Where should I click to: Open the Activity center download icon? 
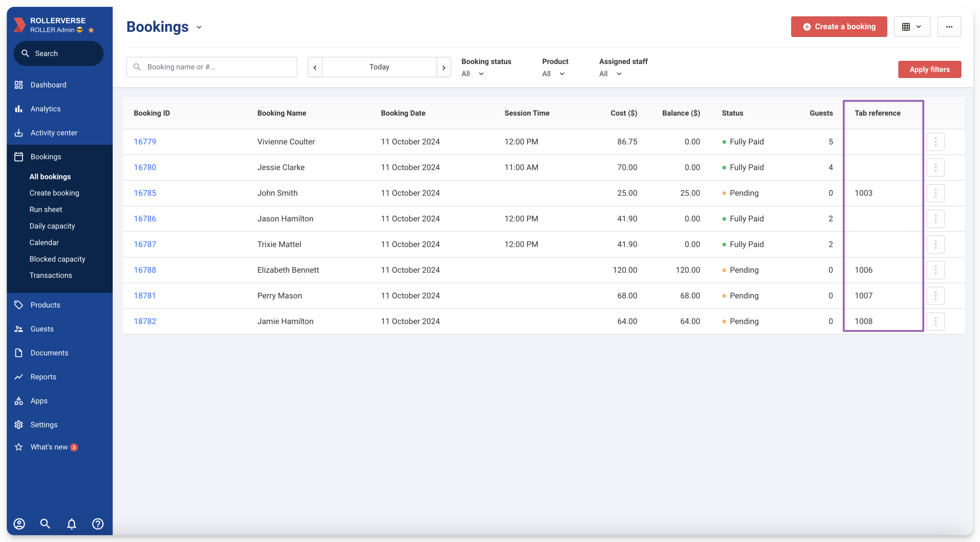point(19,133)
